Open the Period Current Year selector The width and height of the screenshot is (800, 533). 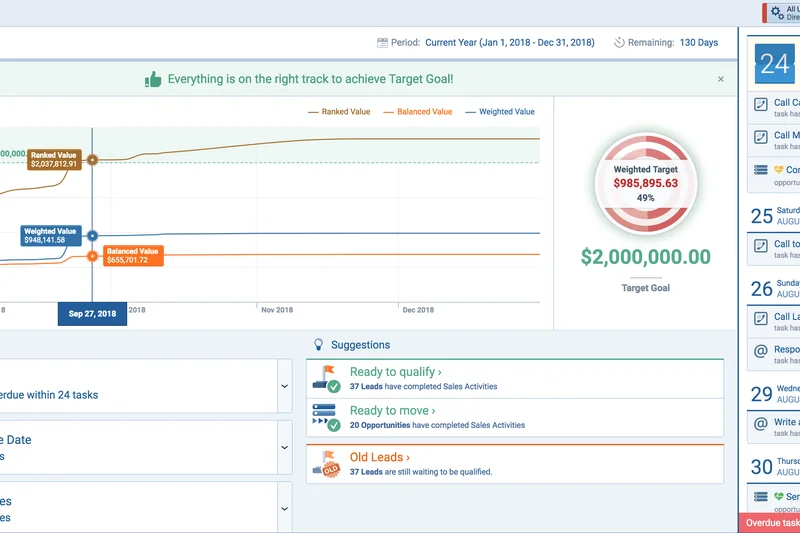[x=510, y=42]
